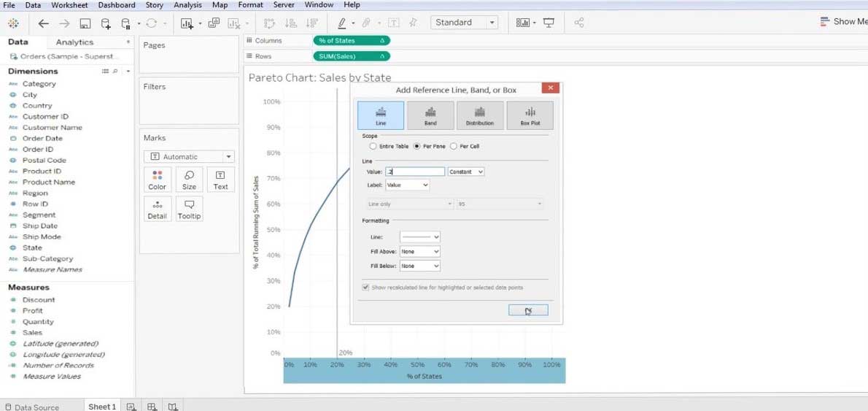Switch to the Analytics tab
Viewport: 868px width, 411px height.
[x=74, y=42]
